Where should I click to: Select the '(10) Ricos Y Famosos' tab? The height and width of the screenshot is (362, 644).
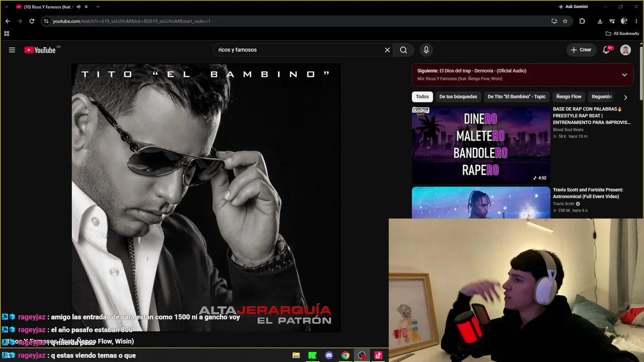(48, 7)
